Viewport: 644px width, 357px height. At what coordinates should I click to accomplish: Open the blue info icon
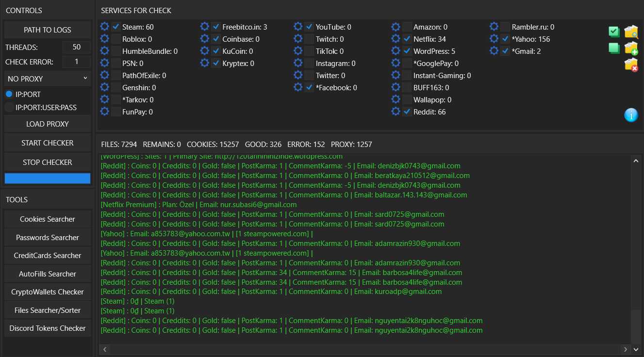(631, 115)
